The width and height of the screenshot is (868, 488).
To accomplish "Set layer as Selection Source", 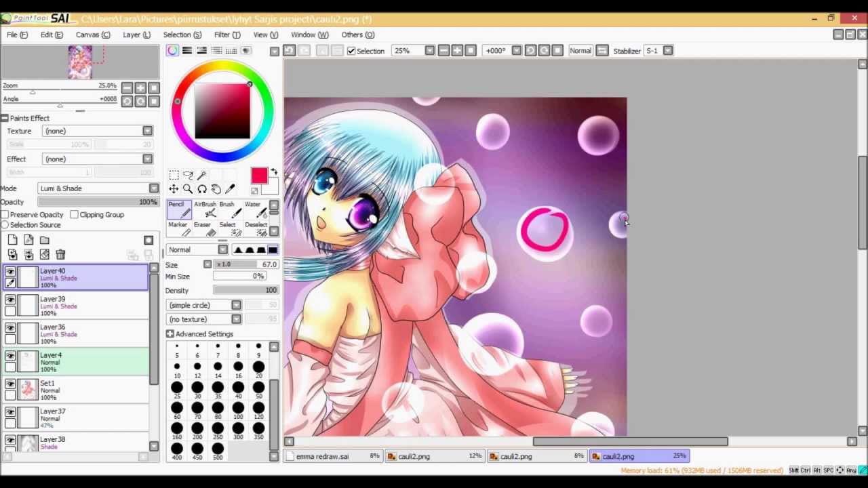I will (x=5, y=225).
